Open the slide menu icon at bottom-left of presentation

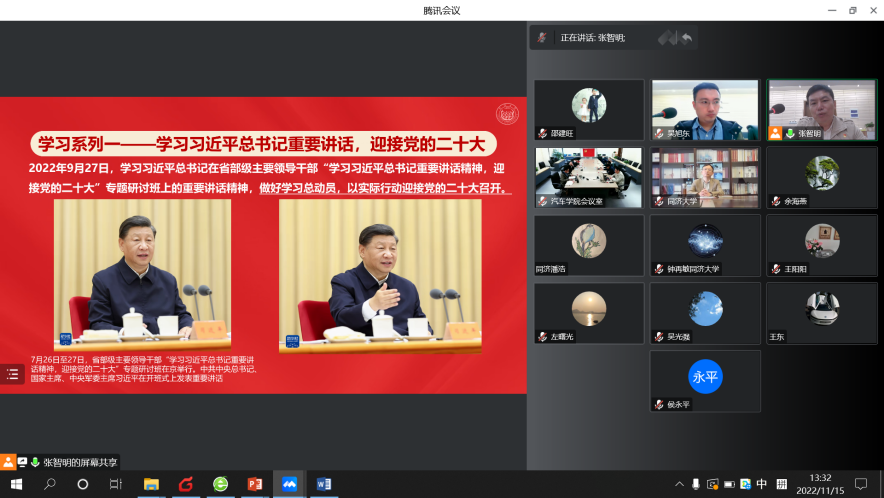click(x=13, y=374)
